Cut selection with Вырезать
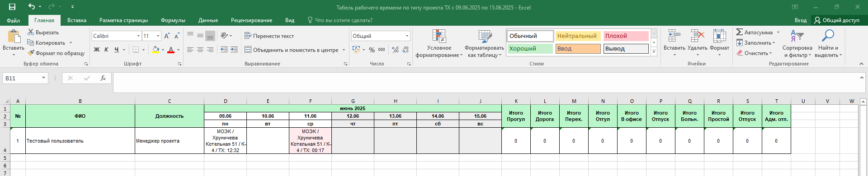 point(43,32)
